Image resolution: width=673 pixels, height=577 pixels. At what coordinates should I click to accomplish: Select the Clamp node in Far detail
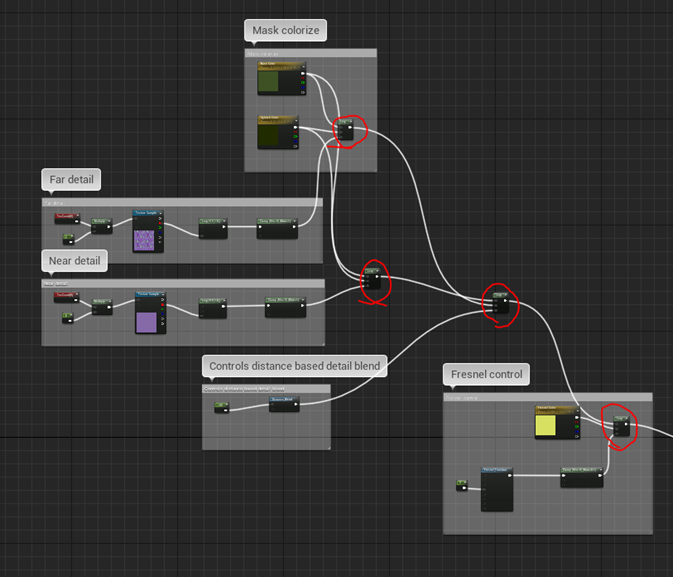[x=277, y=228]
